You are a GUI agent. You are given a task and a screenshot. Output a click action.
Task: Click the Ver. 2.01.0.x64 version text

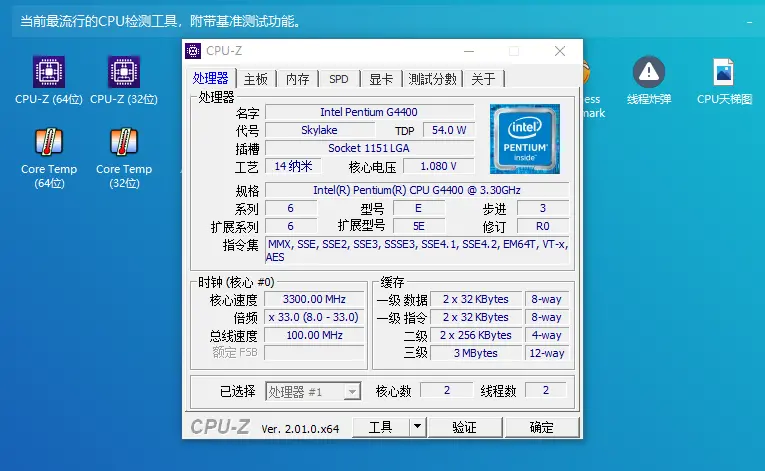pyautogui.click(x=300, y=429)
